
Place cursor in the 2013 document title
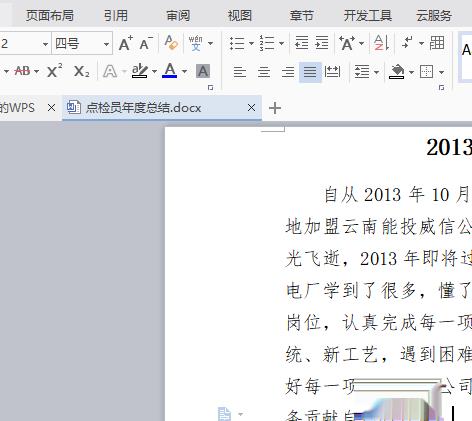click(x=449, y=147)
